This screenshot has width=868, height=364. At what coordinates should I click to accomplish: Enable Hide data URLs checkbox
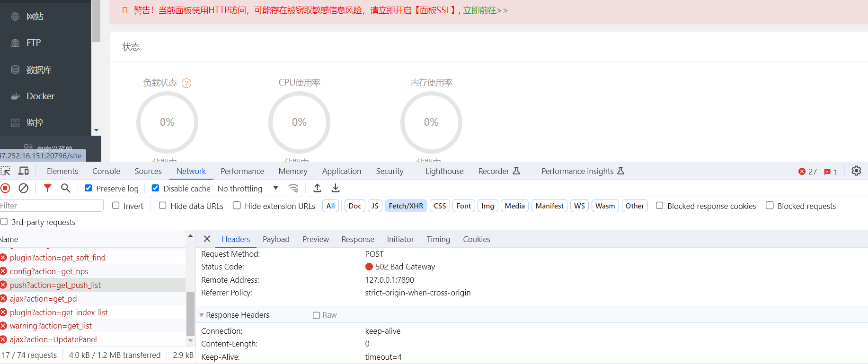pyautogui.click(x=162, y=206)
